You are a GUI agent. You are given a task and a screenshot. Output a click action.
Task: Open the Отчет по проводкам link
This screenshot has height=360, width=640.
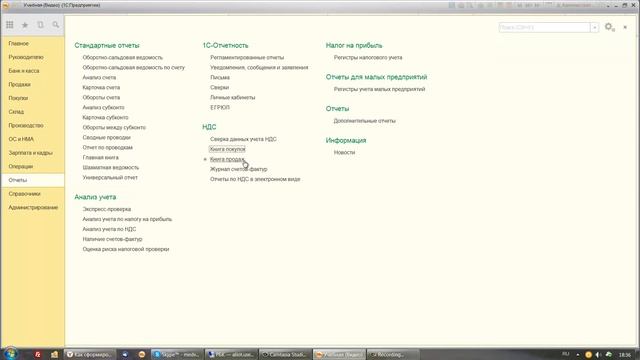click(107, 147)
